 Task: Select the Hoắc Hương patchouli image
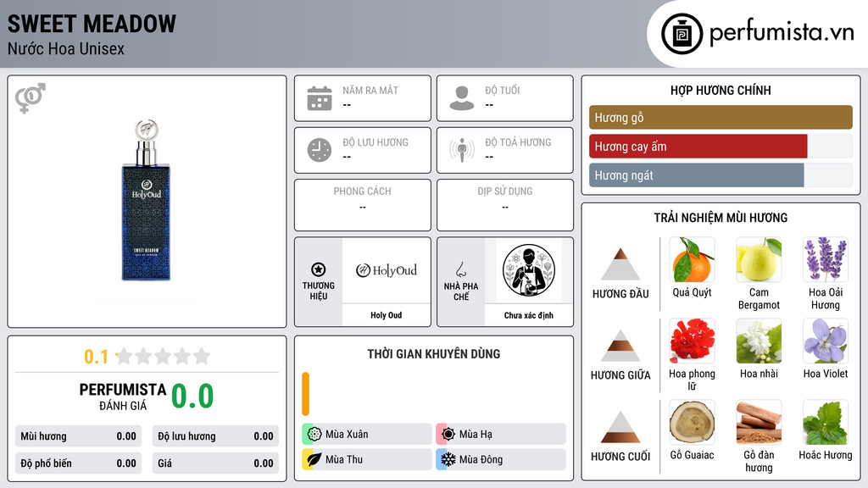coord(826,422)
